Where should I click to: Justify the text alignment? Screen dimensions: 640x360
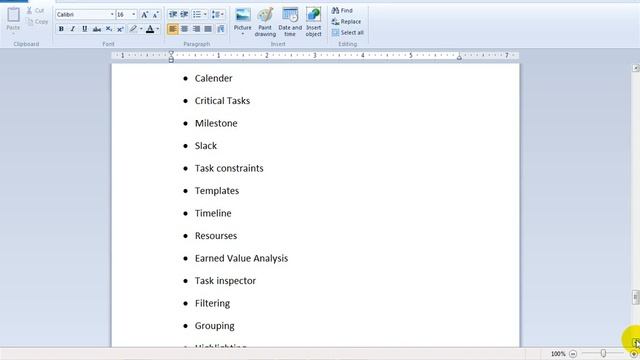[208, 29]
